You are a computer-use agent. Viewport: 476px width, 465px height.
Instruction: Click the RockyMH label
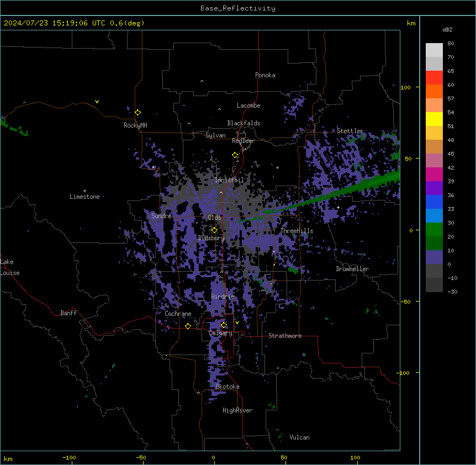pyautogui.click(x=135, y=125)
